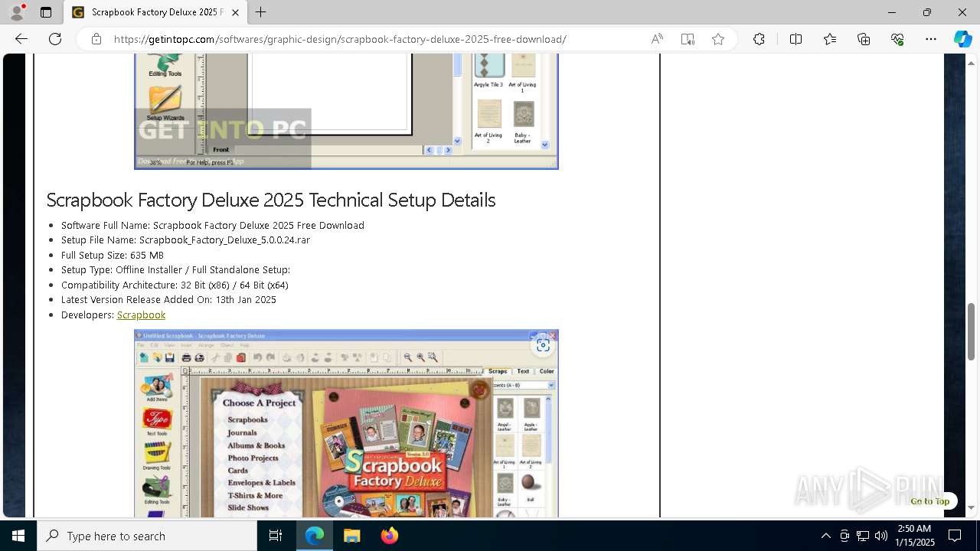
Task: Click the Go to Top button
Action: pyautogui.click(x=929, y=501)
